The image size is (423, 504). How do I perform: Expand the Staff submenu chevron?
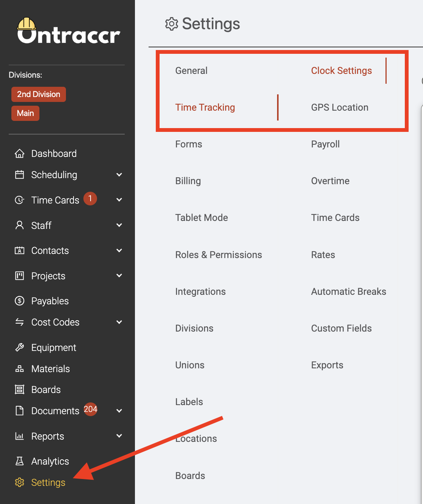click(119, 225)
